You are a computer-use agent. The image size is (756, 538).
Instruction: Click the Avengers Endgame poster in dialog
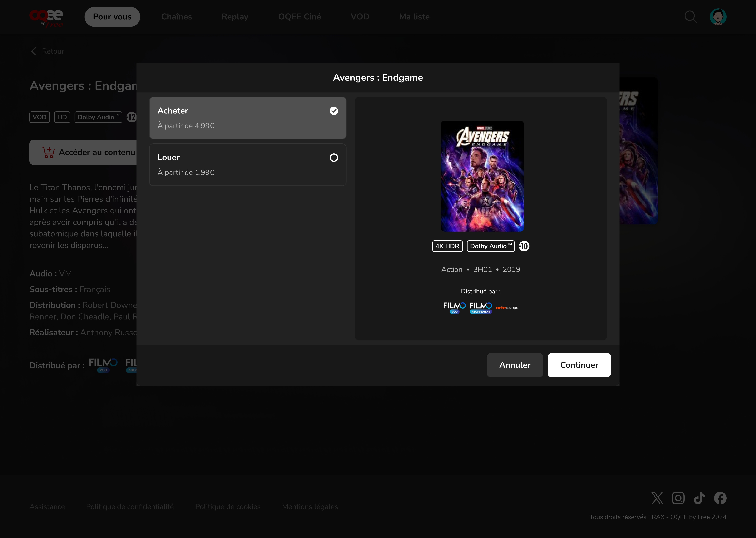pyautogui.click(x=482, y=176)
